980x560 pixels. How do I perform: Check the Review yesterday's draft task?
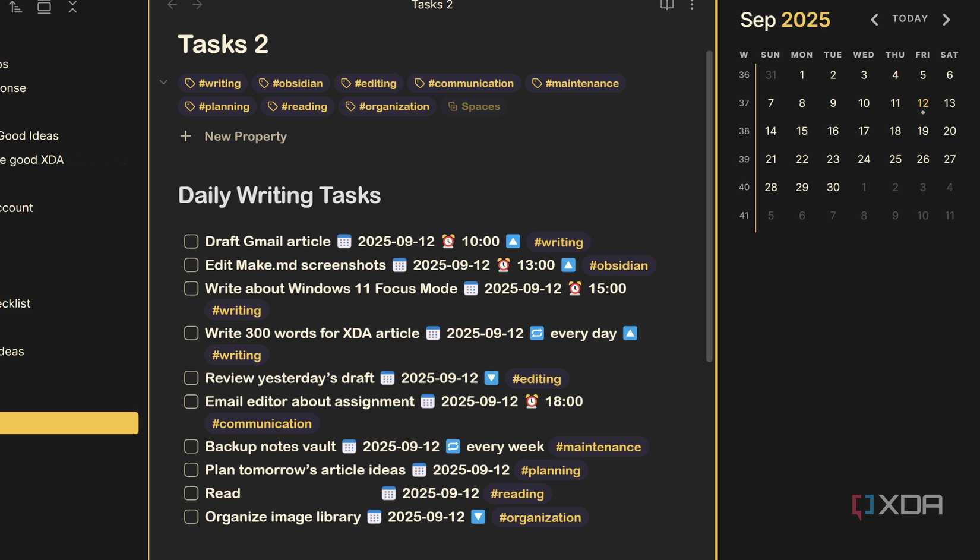(191, 378)
